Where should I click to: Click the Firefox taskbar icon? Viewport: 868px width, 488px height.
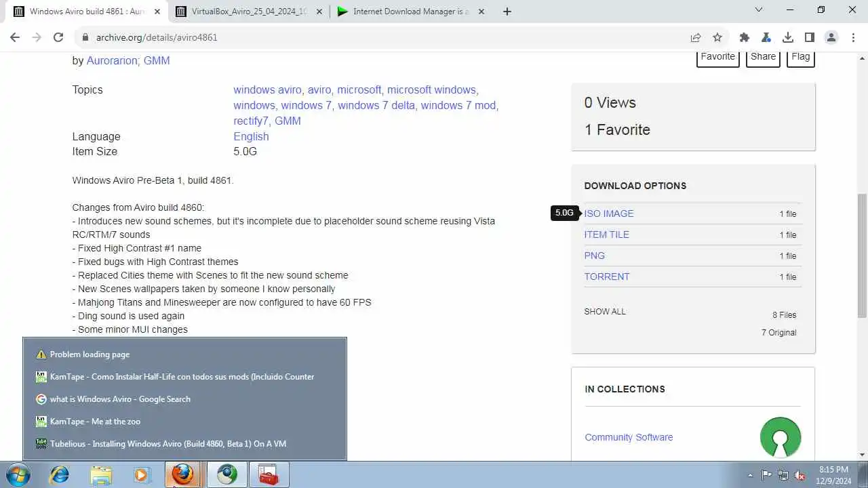click(183, 474)
